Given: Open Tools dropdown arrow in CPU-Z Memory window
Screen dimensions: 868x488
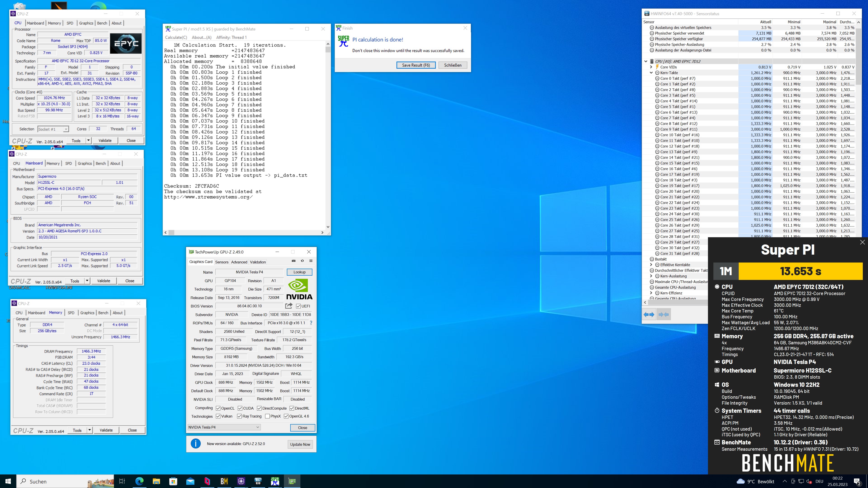Looking at the screenshot, I should (90, 430).
